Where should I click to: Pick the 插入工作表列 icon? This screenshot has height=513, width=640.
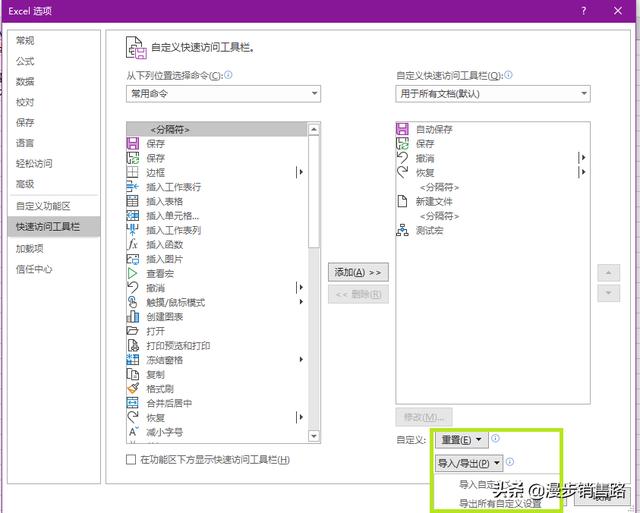coord(133,230)
